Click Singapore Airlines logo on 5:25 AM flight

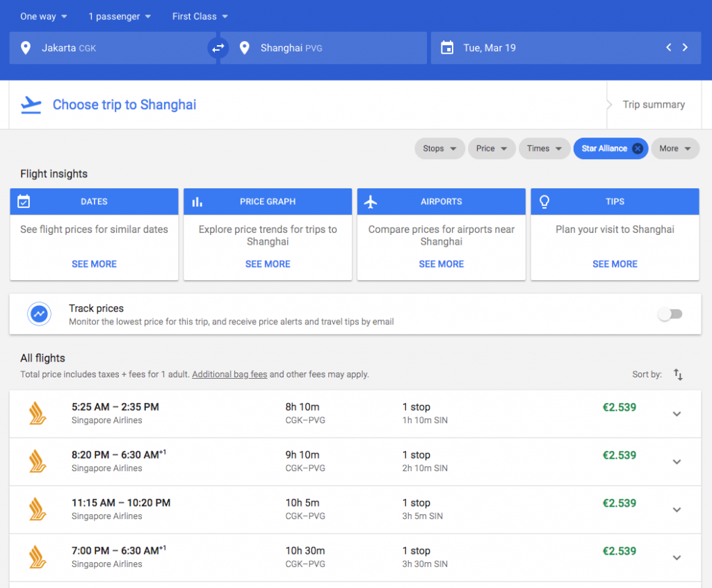coord(38,414)
